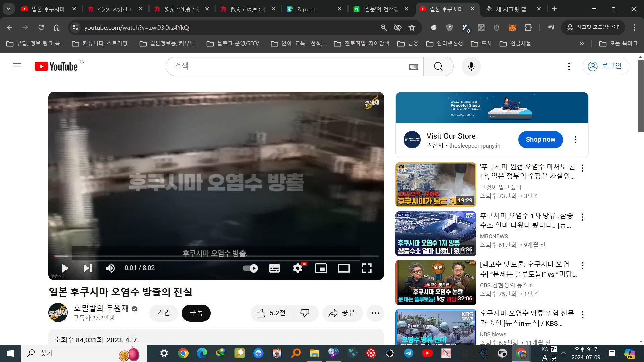Open YouTube hamburger guide menu

pyautogui.click(x=17, y=66)
